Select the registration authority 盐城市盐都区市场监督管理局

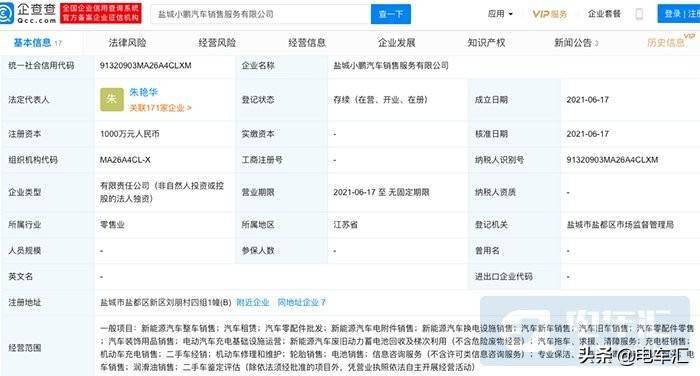click(620, 225)
